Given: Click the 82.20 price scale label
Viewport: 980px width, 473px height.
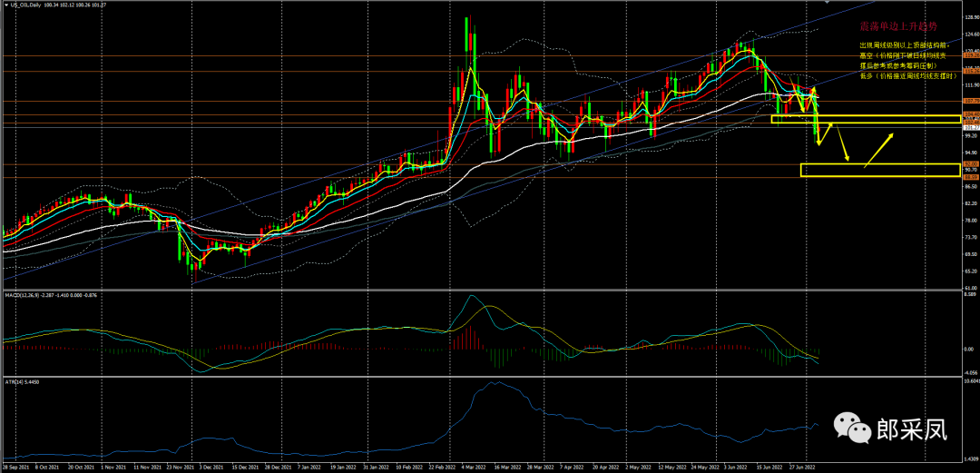Looking at the screenshot, I should pyautogui.click(x=971, y=203).
